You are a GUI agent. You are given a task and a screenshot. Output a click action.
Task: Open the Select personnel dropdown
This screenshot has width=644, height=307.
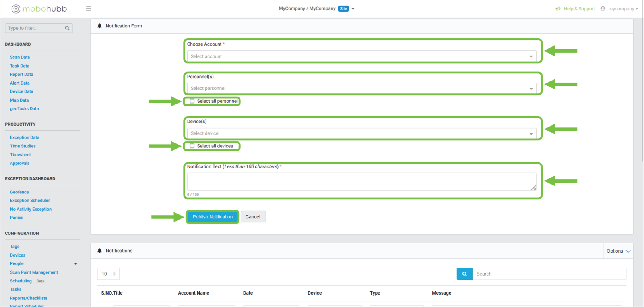pos(361,89)
